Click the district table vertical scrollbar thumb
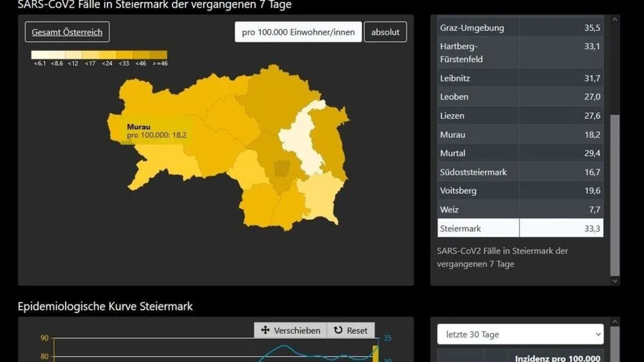Viewport: 644px width, 362px height. (x=614, y=193)
